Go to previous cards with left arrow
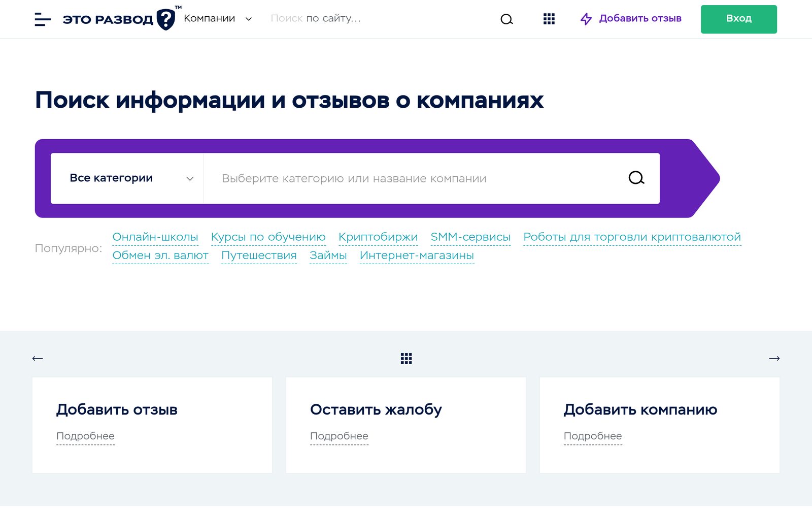 (x=38, y=359)
